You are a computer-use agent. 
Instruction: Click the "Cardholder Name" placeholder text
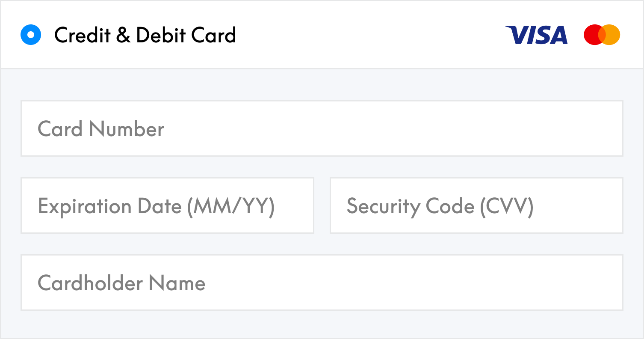(121, 283)
